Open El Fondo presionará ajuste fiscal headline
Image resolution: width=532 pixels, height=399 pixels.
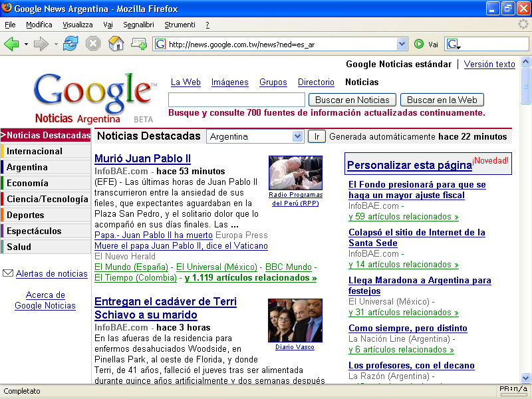[417, 190]
